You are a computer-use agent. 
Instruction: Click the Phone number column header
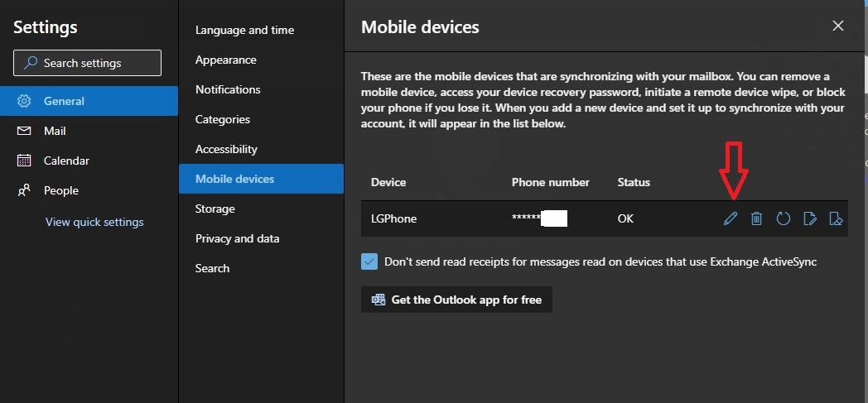[550, 182]
